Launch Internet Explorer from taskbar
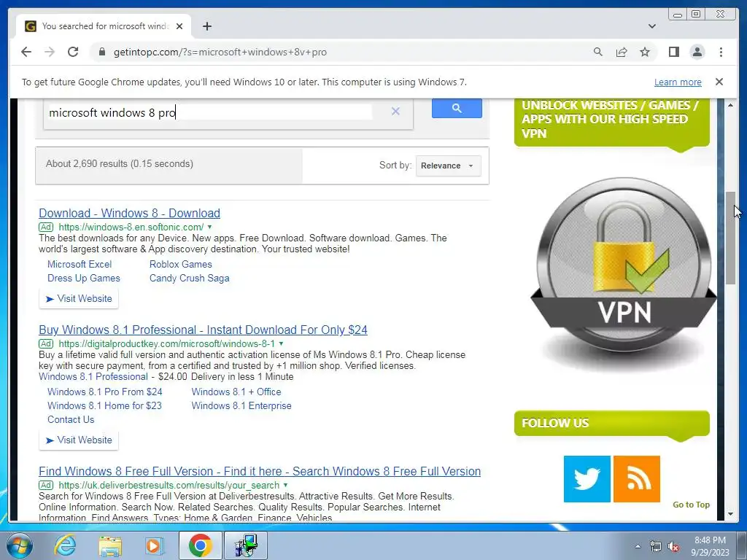The width and height of the screenshot is (747, 560). pyautogui.click(x=65, y=545)
